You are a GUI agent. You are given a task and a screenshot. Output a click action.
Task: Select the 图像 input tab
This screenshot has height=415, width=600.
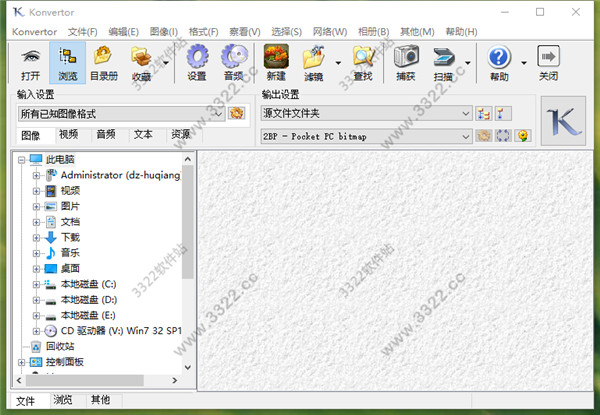pyautogui.click(x=31, y=135)
